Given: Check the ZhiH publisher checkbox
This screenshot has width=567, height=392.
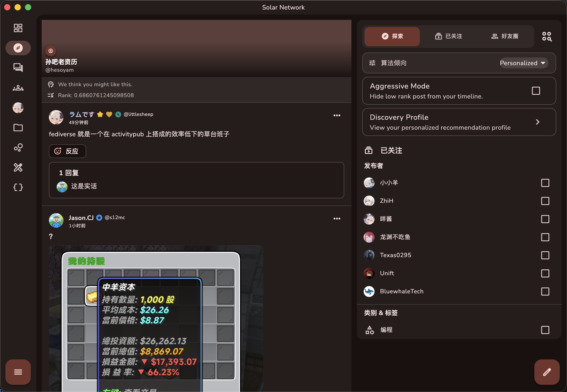Looking at the screenshot, I should pos(545,201).
